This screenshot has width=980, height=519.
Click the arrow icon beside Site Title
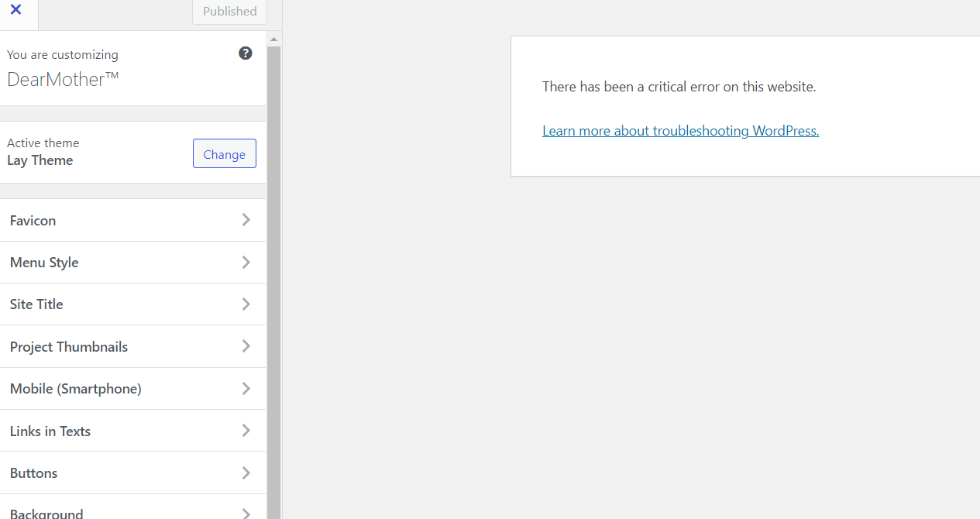click(x=246, y=304)
